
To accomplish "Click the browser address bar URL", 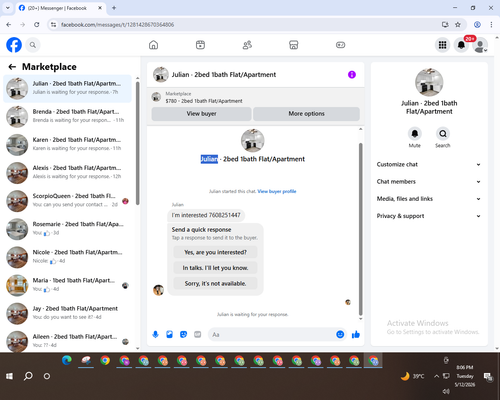I will pos(117,25).
